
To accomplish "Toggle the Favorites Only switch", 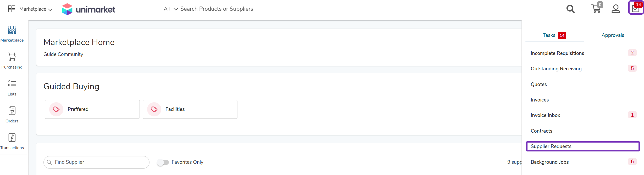I will coord(163,162).
